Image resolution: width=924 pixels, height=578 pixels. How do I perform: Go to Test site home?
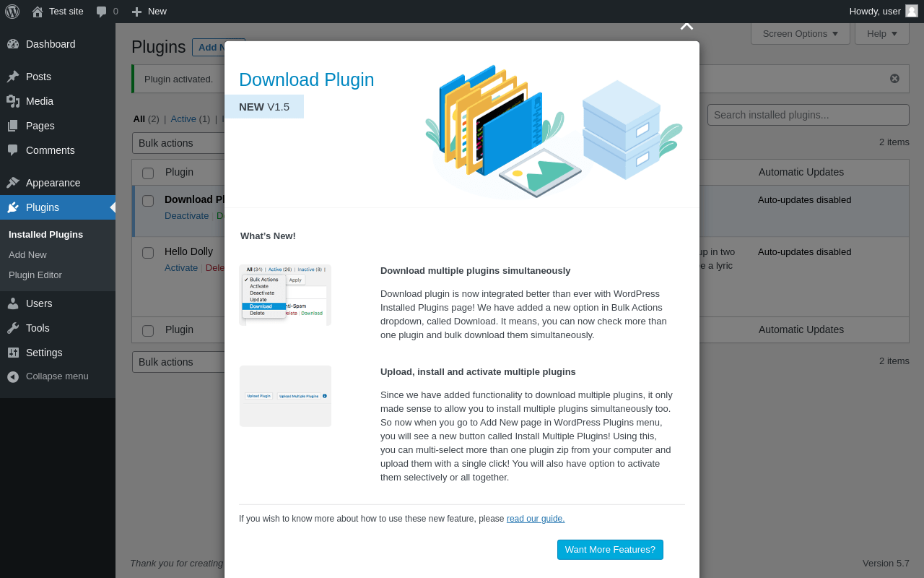click(58, 12)
